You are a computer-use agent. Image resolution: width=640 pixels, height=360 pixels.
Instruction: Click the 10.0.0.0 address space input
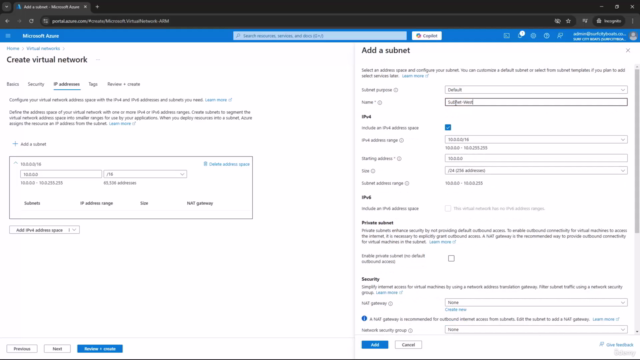point(61,174)
